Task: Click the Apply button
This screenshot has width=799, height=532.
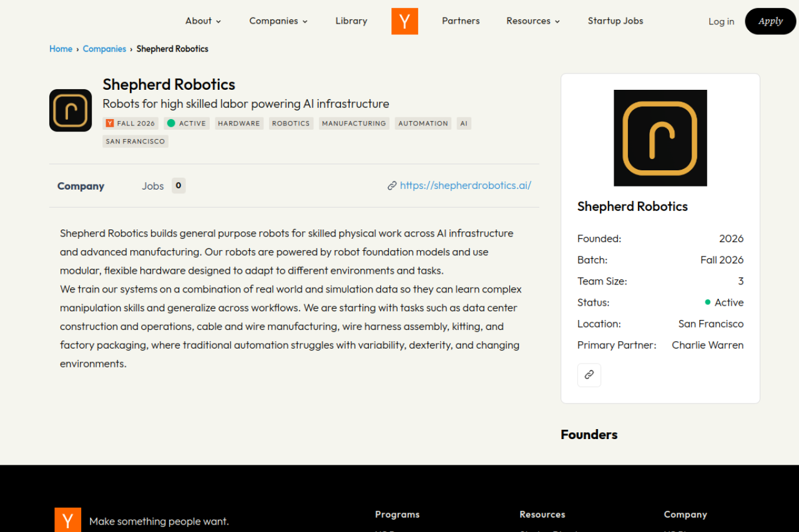Action: [770, 21]
